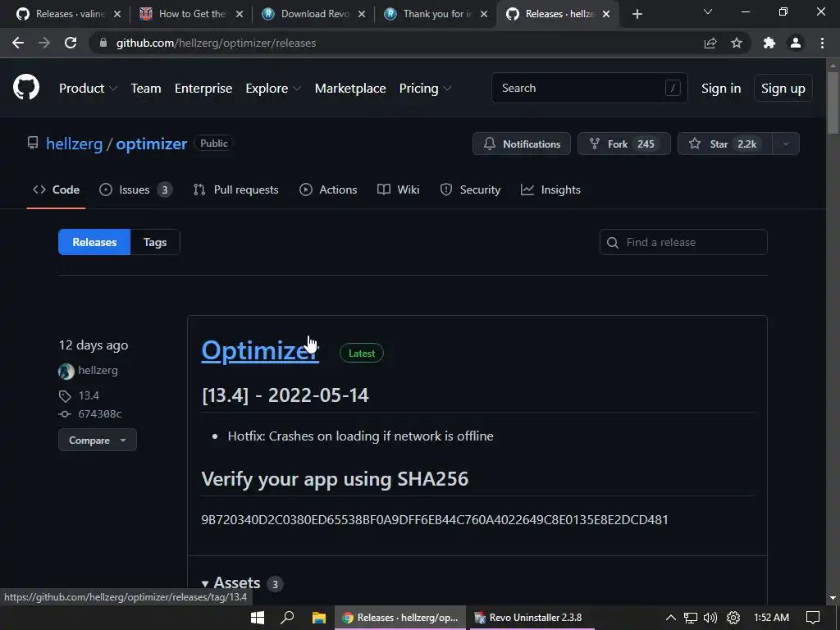Open the Wiki tab
Screen dimensions: 840x630
point(398,189)
